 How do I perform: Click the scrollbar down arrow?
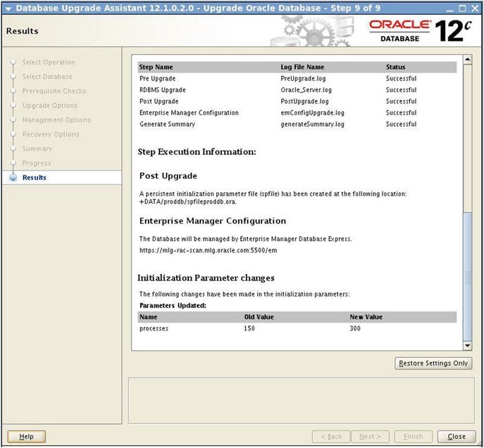click(467, 346)
